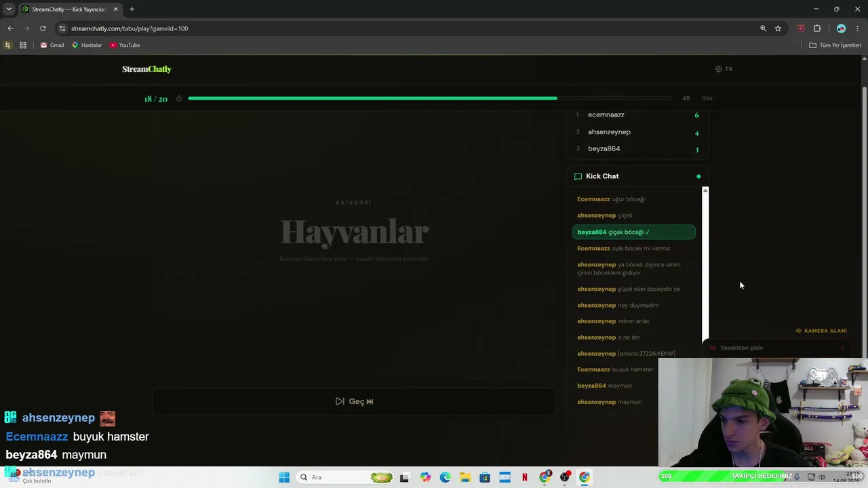Open OBS Studio from the taskbar
The width and height of the screenshot is (868, 488).
(565, 477)
